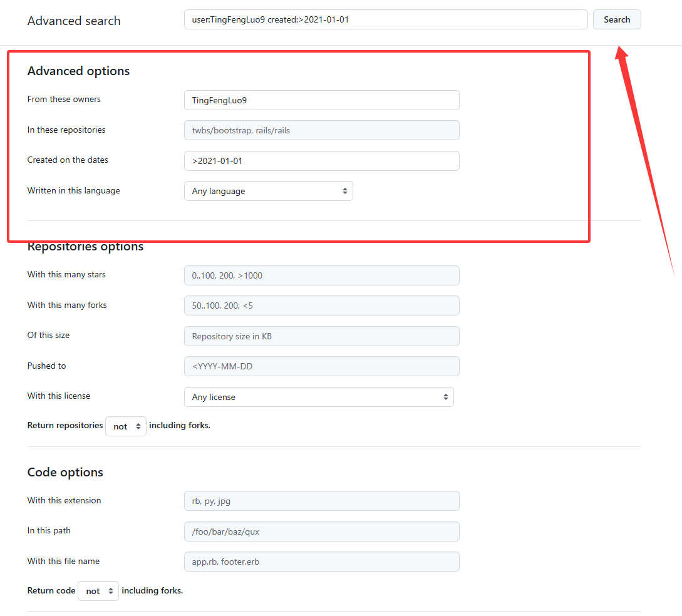Click the With this file name field
The image size is (682, 616).
[321, 562]
